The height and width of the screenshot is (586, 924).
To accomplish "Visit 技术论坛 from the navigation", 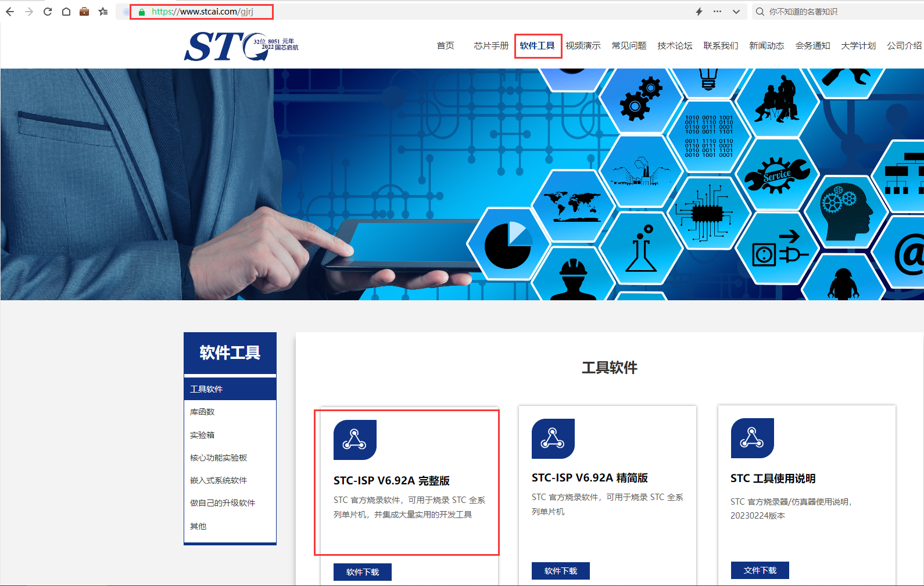I will [675, 46].
